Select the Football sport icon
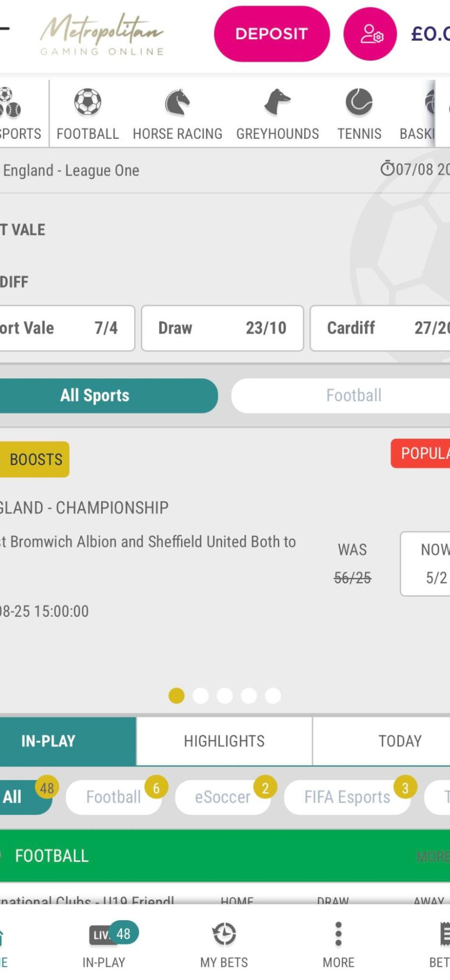The height and width of the screenshot is (980, 450). click(x=88, y=103)
